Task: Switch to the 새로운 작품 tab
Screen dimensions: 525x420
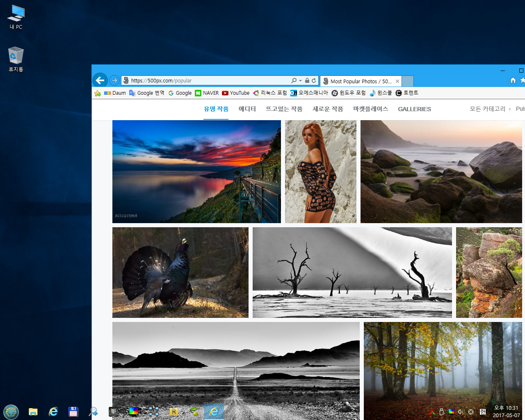Action: pyautogui.click(x=328, y=109)
